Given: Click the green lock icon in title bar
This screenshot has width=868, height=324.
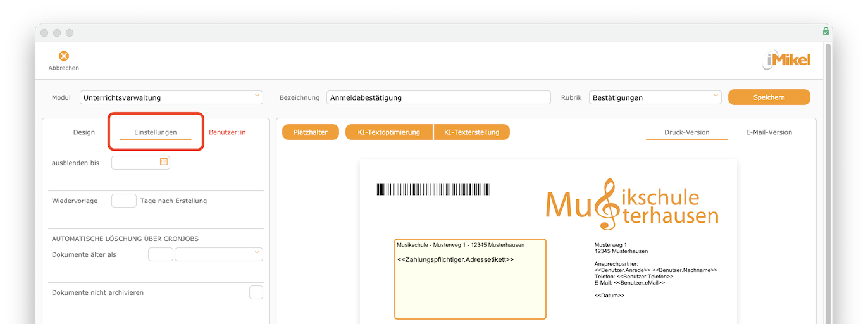Looking at the screenshot, I should [826, 31].
